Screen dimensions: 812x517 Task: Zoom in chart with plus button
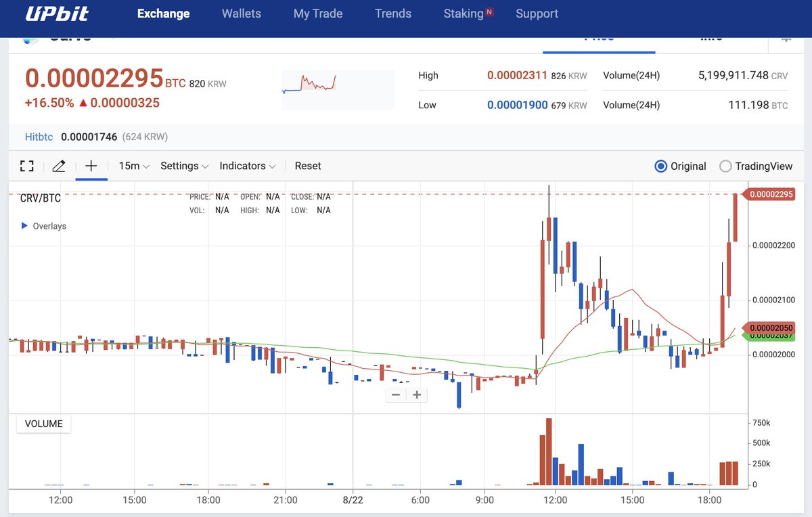(x=417, y=395)
